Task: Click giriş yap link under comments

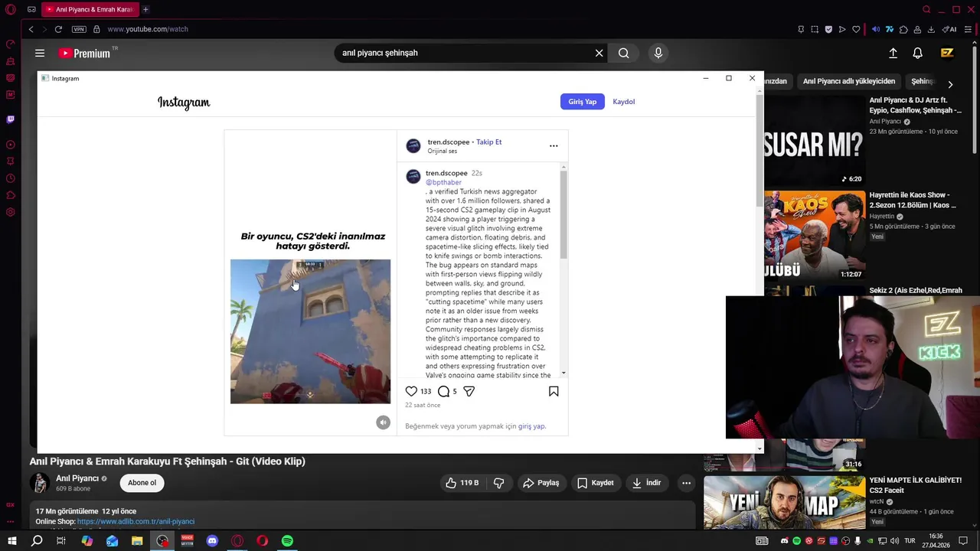Action: [531, 426]
